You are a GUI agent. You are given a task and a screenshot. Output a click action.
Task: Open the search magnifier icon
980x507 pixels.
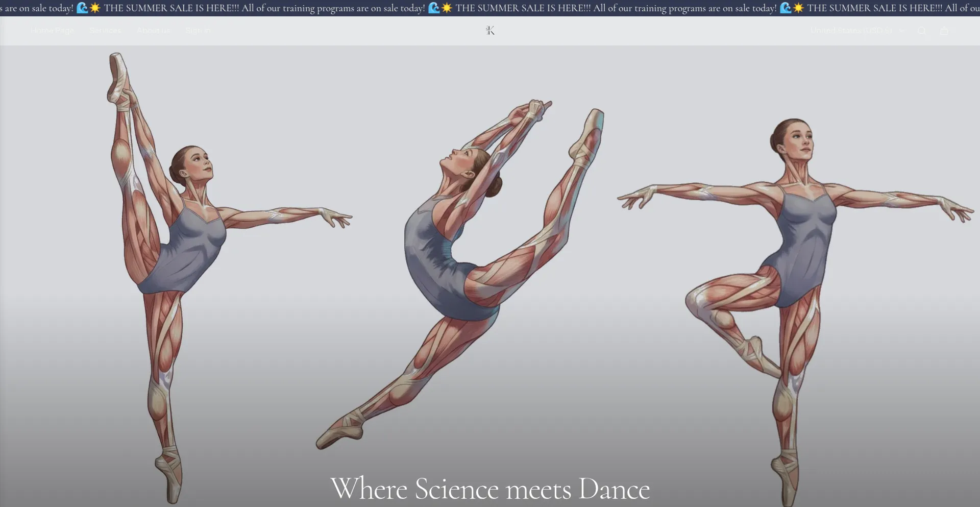[x=922, y=31]
